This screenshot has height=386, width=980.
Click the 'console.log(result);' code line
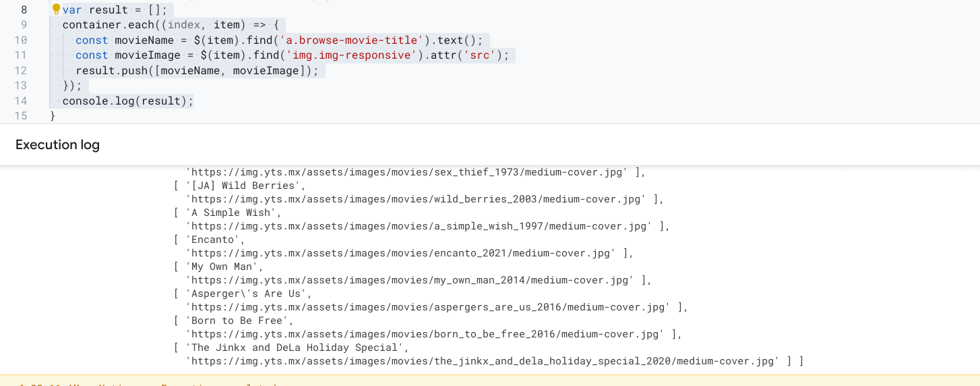click(128, 101)
